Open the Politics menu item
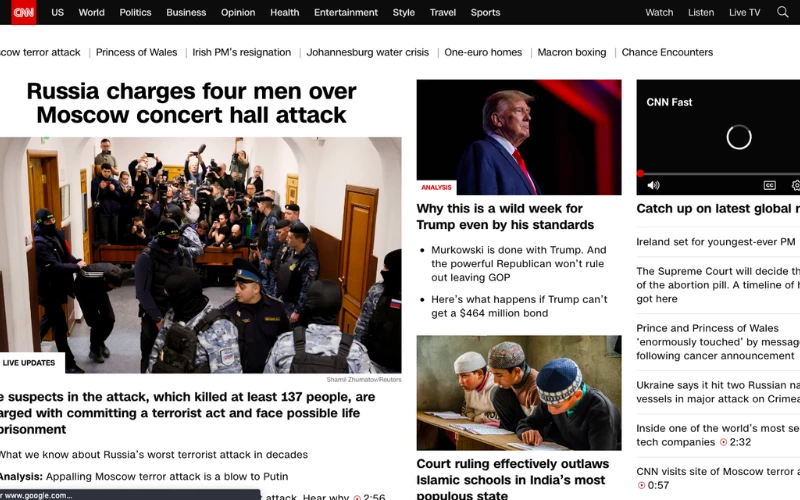Screen dimensions: 800x500 point(135,12)
